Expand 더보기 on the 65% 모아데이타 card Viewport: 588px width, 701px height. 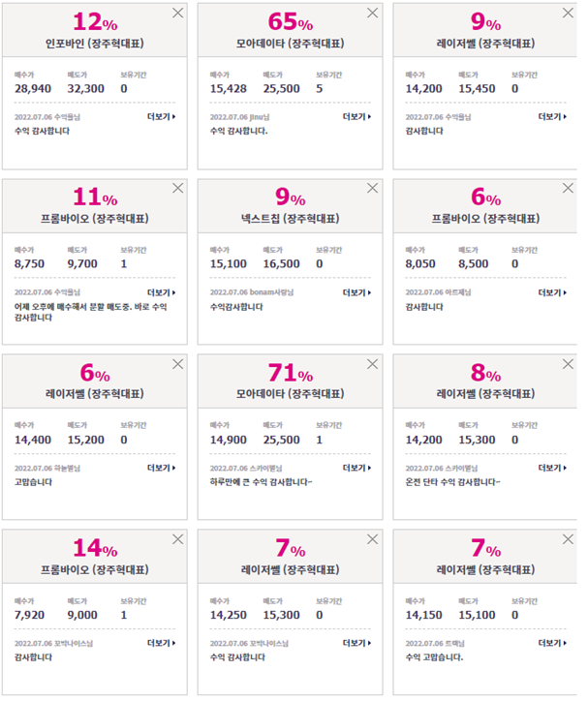(356, 117)
